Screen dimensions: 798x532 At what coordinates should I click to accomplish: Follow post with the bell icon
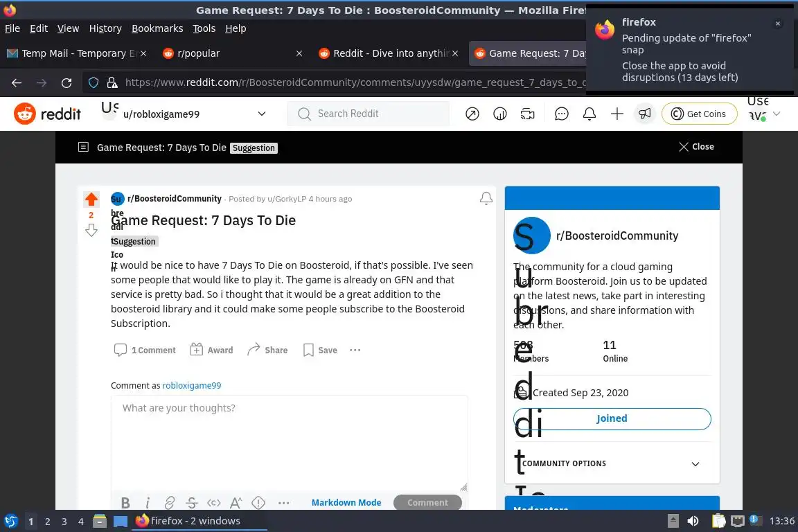[486, 199]
